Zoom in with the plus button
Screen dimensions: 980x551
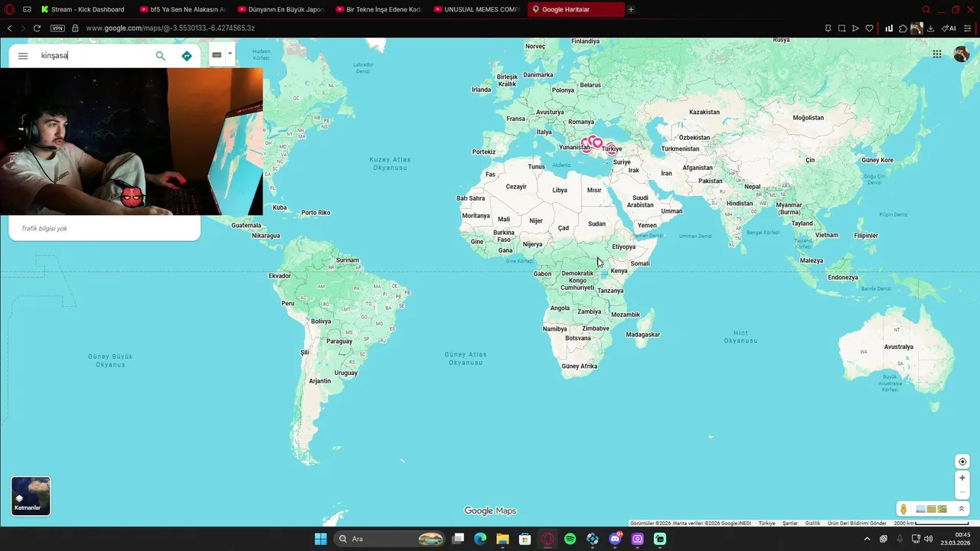[x=962, y=478]
